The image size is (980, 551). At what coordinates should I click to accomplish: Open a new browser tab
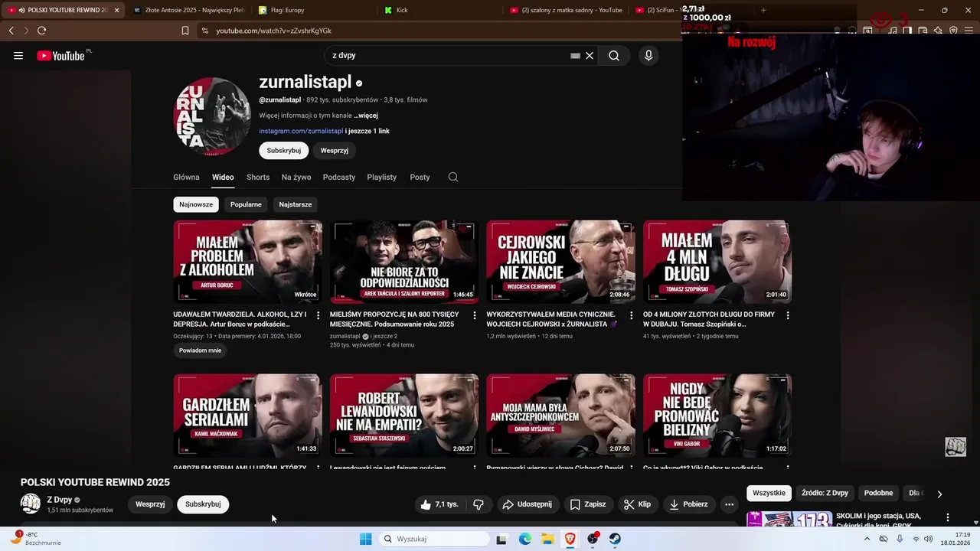coord(763,10)
